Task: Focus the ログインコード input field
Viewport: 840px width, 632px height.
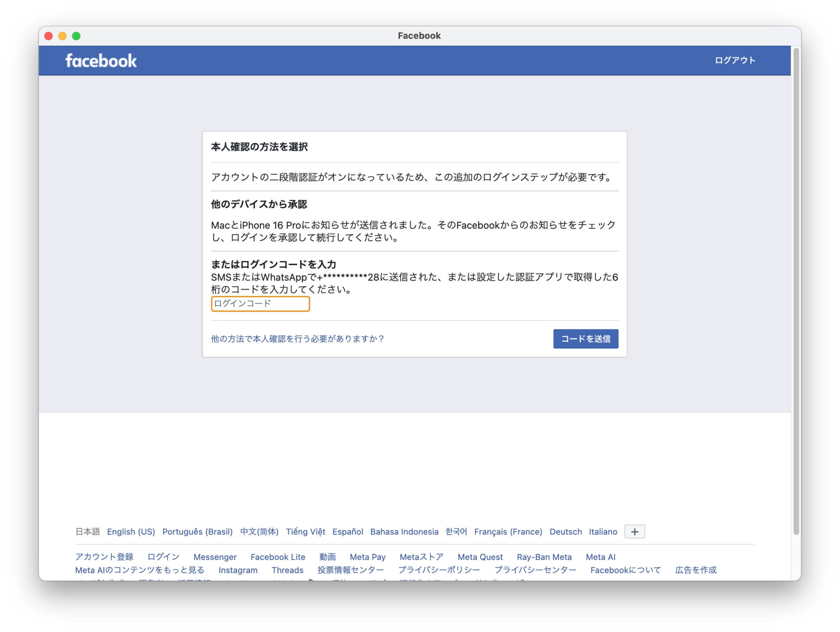Action: [x=260, y=303]
